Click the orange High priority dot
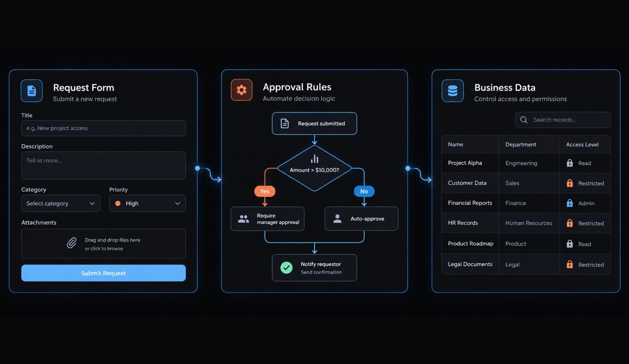This screenshot has height=364, width=629. click(x=118, y=204)
